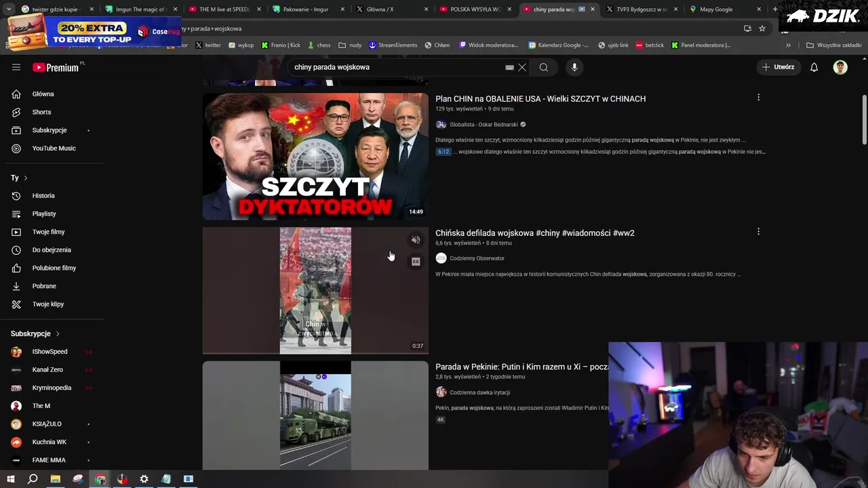This screenshot has width=868, height=488.
Task: Switch to the TVP3 Bydgoszcz tab
Action: [x=642, y=9]
